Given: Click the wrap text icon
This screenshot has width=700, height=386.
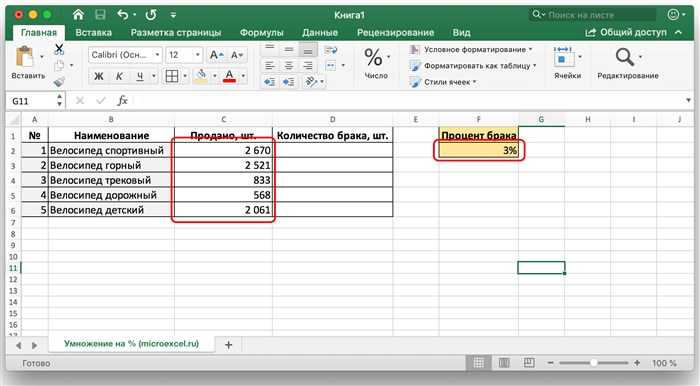Looking at the screenshot, I should tap(331, 50).
